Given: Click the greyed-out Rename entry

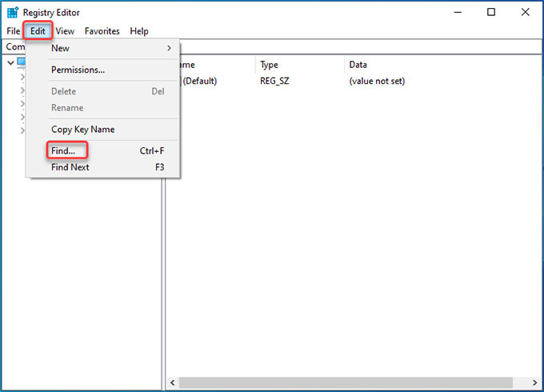Looking at the screenshot, I should [103, 108].
